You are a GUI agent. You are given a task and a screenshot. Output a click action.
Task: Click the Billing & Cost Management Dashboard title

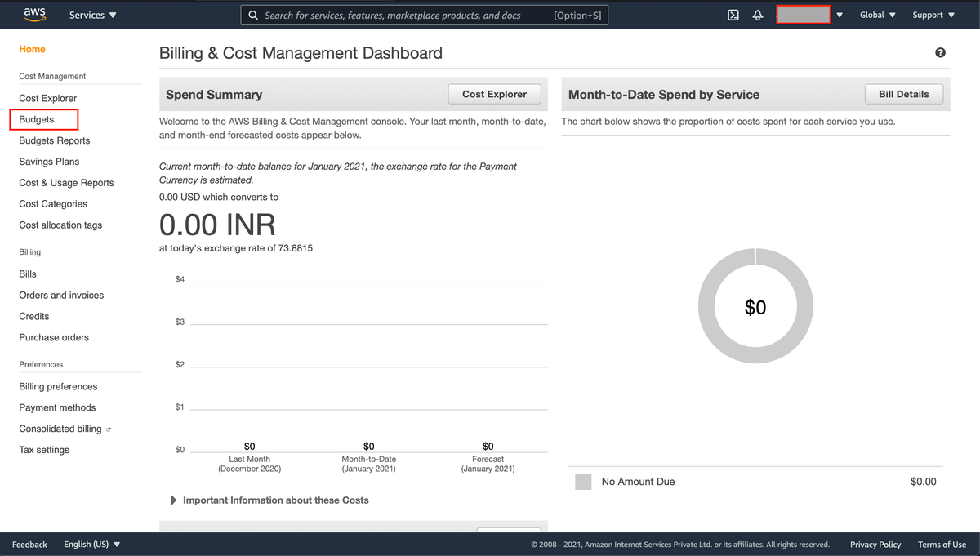pos(301,53)
